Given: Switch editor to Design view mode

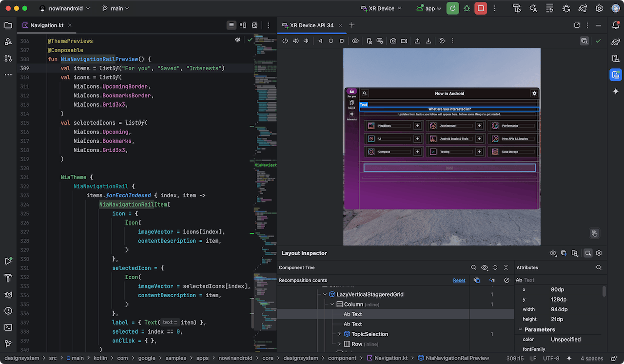Looking at the screenshot, I should pos(254,25).
